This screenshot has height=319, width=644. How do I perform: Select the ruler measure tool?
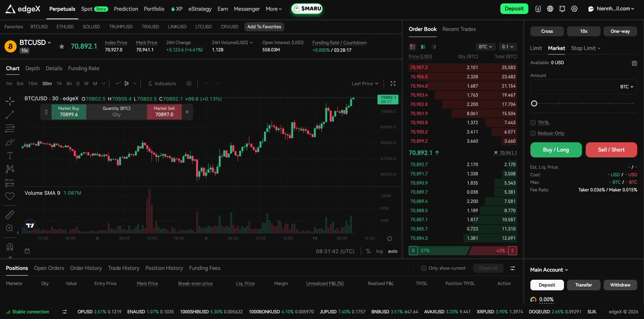[10, 214]
